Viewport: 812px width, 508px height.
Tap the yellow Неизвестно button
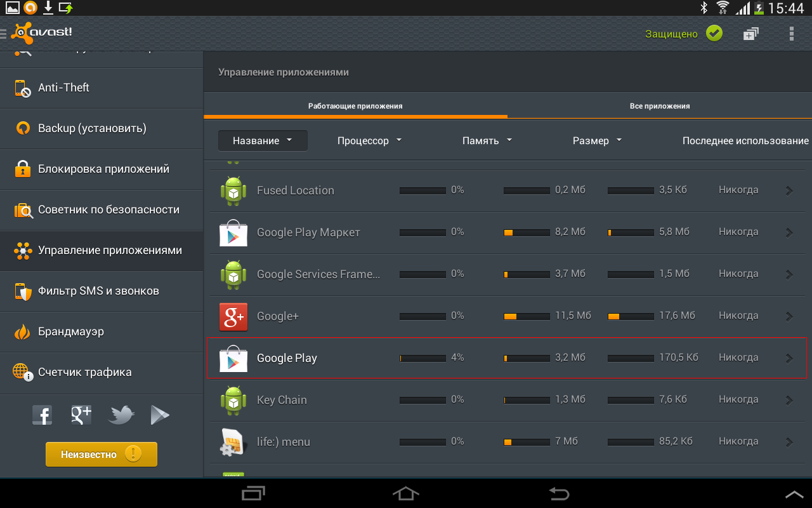(x=101, y=454)
